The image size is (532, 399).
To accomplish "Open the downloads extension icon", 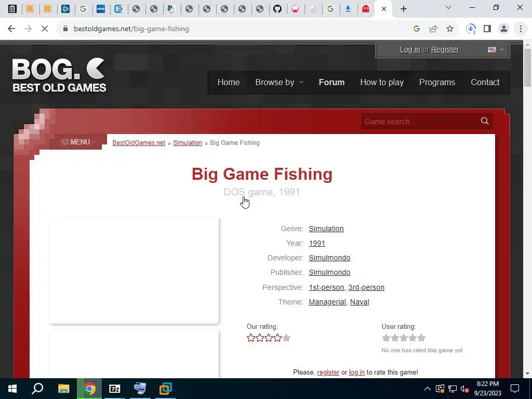I will coord(471,29).
